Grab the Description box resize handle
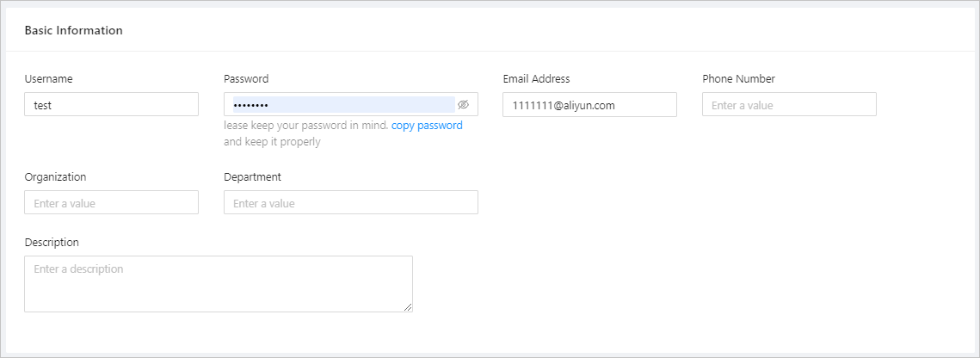Image resolution: width=980 pixels, height=358 pixels. tap(408, 306)
